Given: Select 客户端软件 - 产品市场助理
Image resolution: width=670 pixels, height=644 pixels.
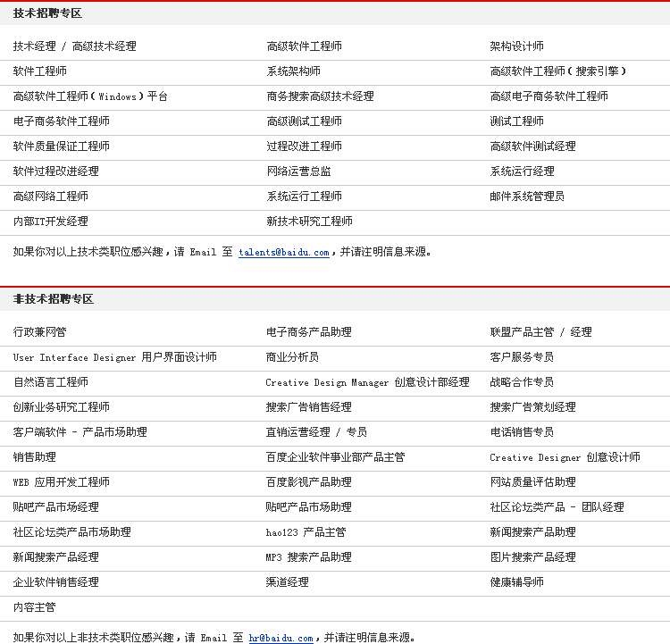Looking at the screenshot, I should pos(80,432).
